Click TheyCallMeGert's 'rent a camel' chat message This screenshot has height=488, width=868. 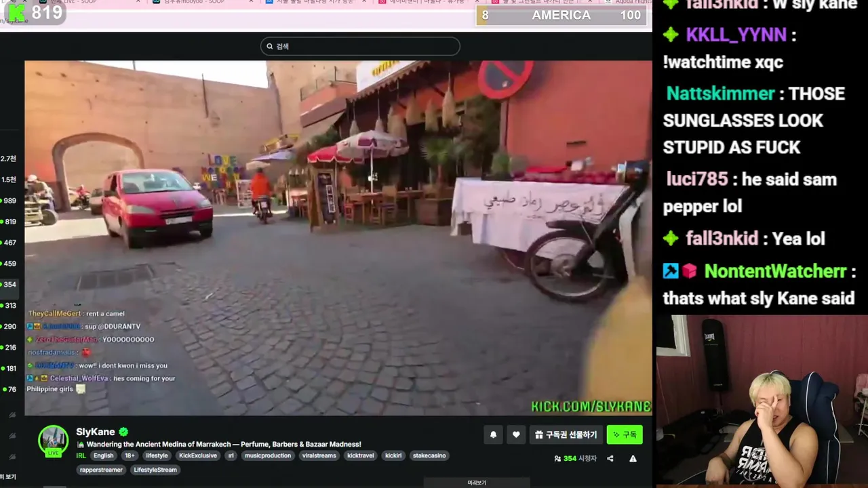pyautogui.click(x=77, y=314)
